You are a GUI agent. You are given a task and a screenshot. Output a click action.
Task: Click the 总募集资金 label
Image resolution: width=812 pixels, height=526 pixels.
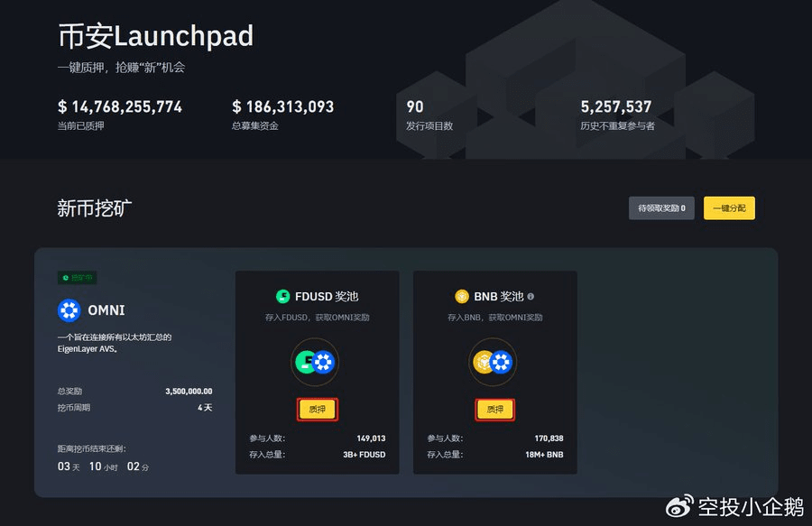255,125
